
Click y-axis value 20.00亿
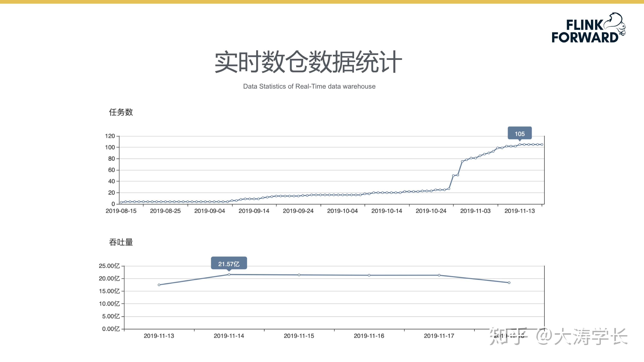[109, 279]
